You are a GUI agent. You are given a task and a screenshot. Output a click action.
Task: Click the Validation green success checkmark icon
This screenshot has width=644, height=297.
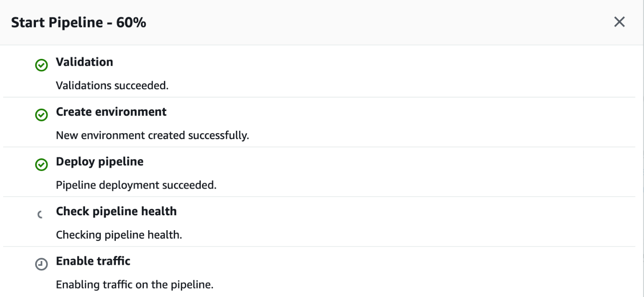[x=42, y=65]
